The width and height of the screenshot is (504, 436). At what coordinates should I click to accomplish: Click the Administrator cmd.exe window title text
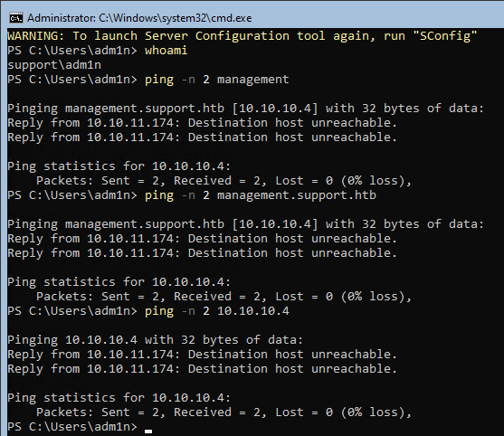[139, 18]
